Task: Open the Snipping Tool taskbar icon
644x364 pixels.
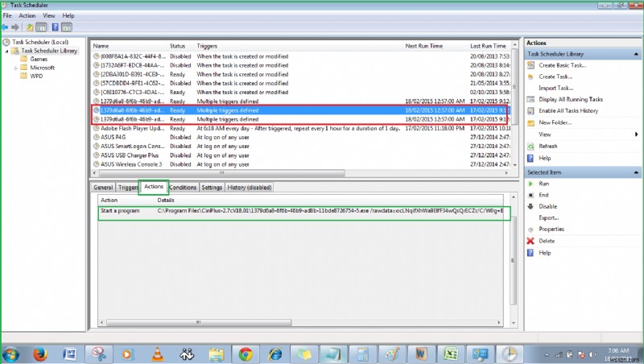Action: click(x=99, y=354)
